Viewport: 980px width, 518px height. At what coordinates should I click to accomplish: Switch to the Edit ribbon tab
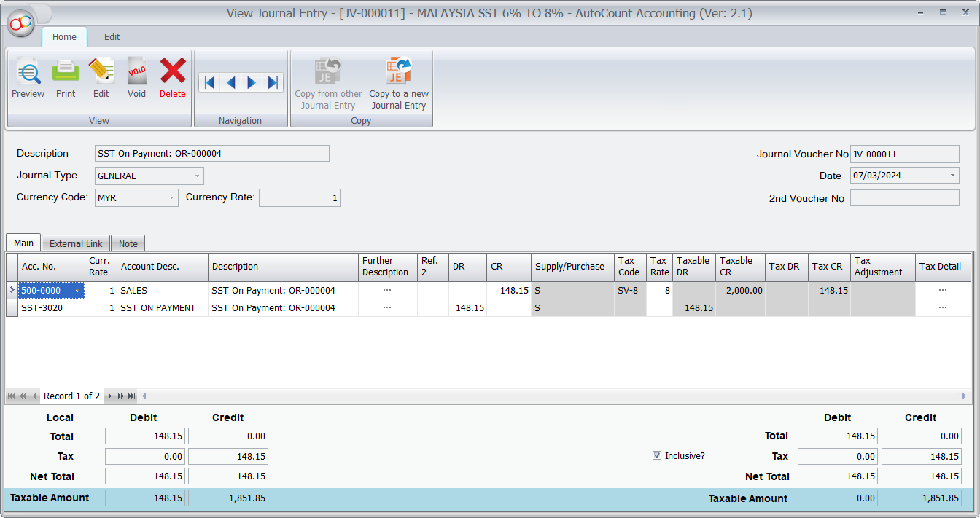pos(112,37)
